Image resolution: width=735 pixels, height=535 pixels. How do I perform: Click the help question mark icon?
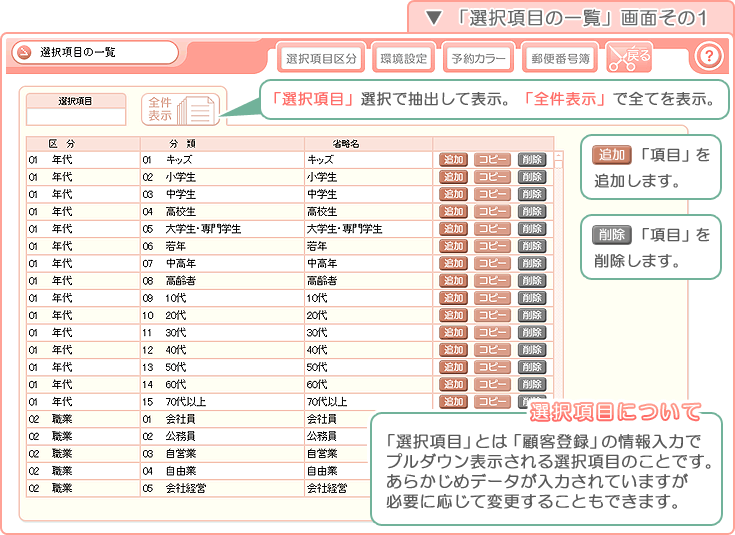[x=708, y=56]
